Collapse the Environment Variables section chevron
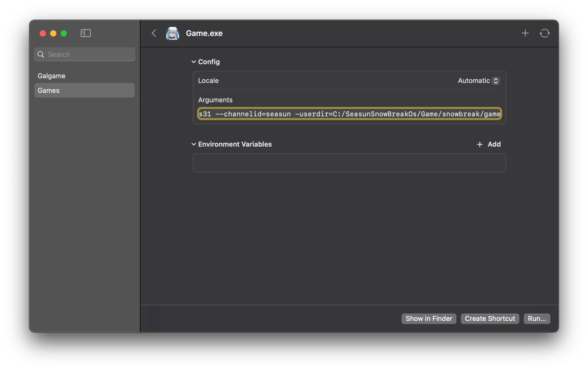This screenshot has height=371, width=588. coord(194,144)
